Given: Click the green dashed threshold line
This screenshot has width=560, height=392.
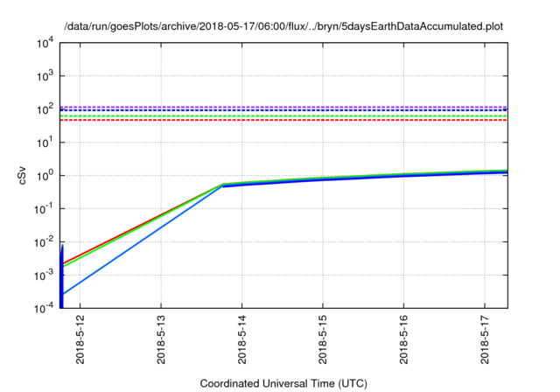Looking at the screenshot, I should click(x=283, y=116).
